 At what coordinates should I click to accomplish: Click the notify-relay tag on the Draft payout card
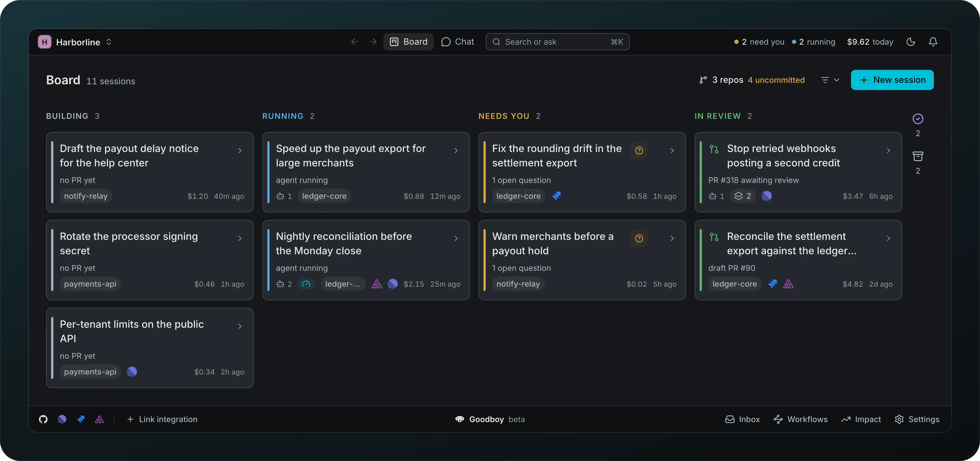pos(86,196)
